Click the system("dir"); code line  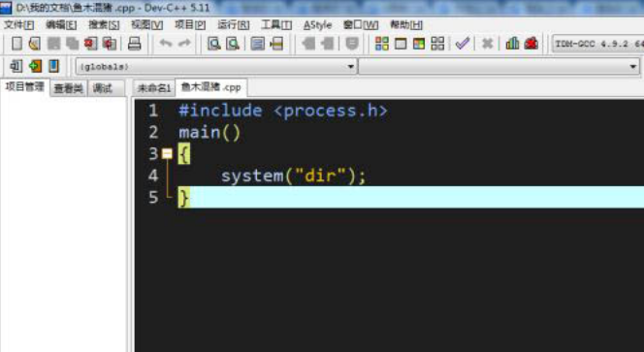(x=293, y=176)
